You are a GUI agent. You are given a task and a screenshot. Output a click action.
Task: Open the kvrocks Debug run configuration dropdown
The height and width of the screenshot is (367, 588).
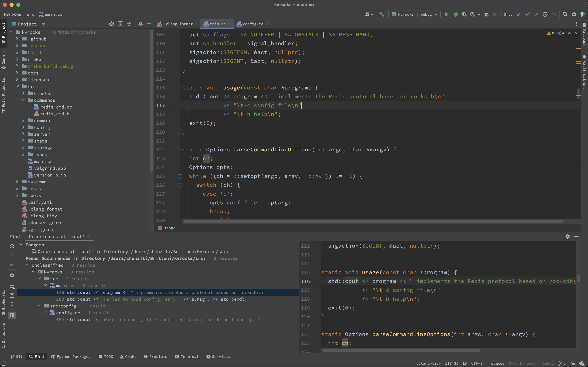(x=436, y=14)
